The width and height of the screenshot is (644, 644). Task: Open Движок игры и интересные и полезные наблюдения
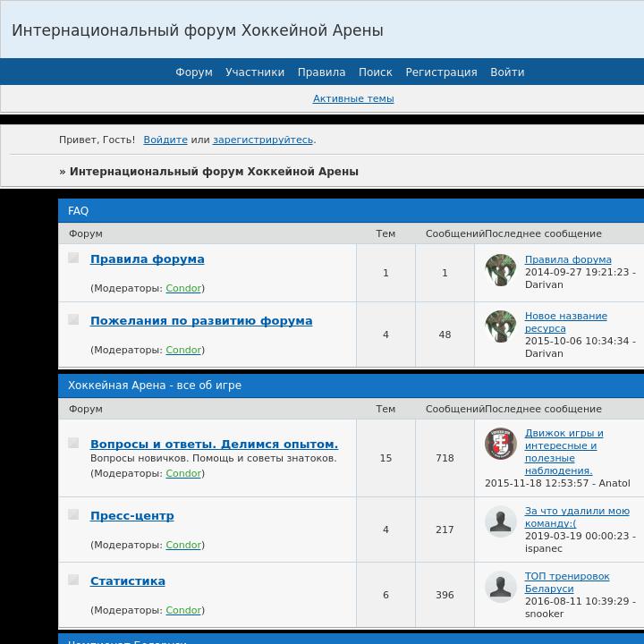(x=563, y=452)
